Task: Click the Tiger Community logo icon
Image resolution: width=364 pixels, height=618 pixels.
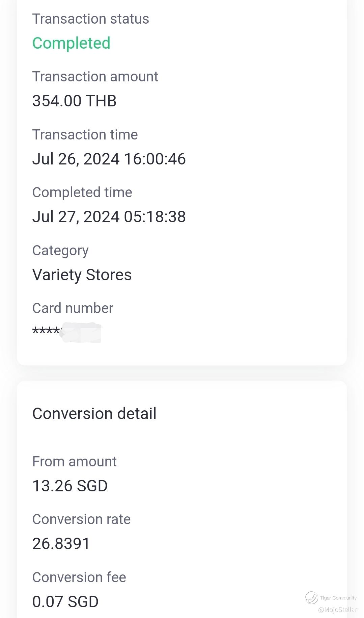Action: pyautogui.click(x=311, y=598)
